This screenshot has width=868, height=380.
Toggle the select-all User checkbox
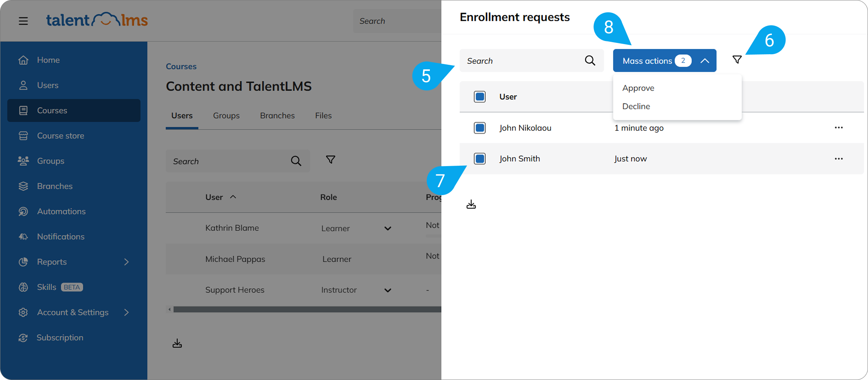click(x=480, y=97)
